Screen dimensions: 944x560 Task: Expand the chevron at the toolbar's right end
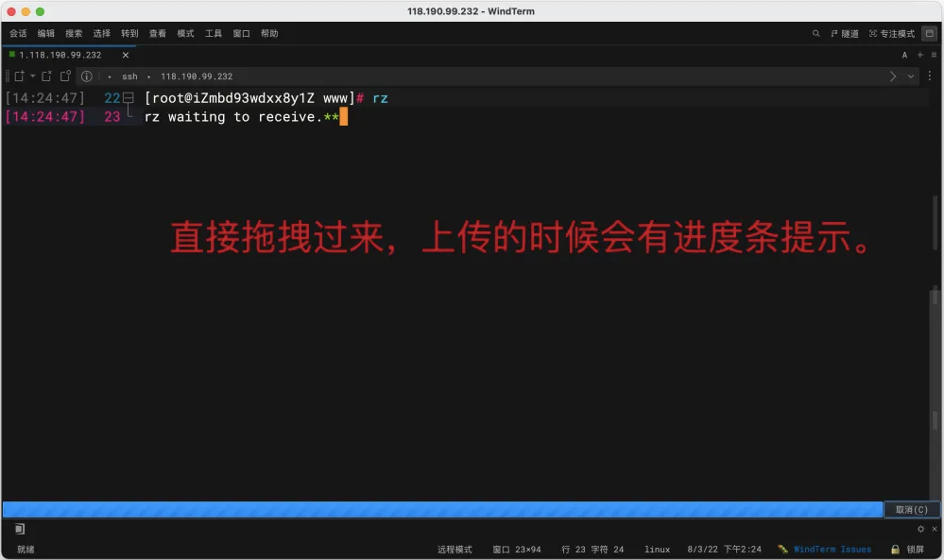[x=892, y=76]
